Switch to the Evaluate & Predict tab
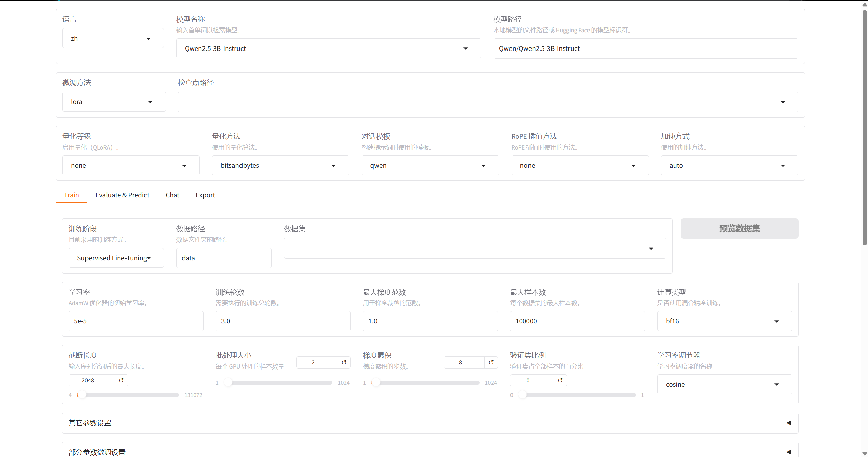The image size is (868, 457). (122, 195)
